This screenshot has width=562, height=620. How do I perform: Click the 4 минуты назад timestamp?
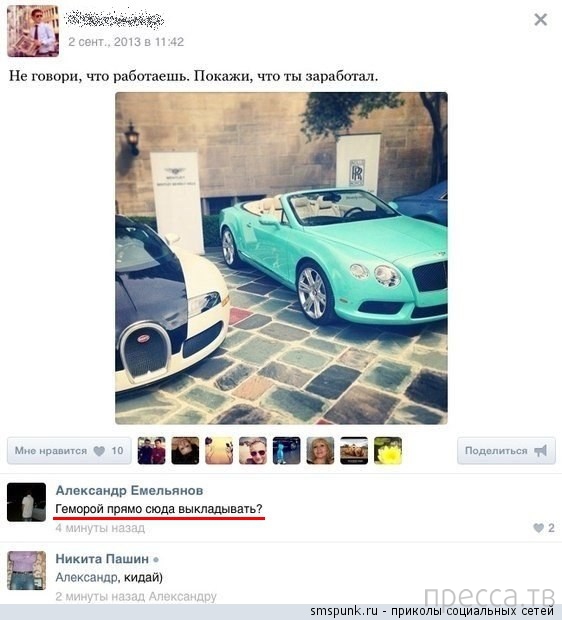(x=100, y=528)
